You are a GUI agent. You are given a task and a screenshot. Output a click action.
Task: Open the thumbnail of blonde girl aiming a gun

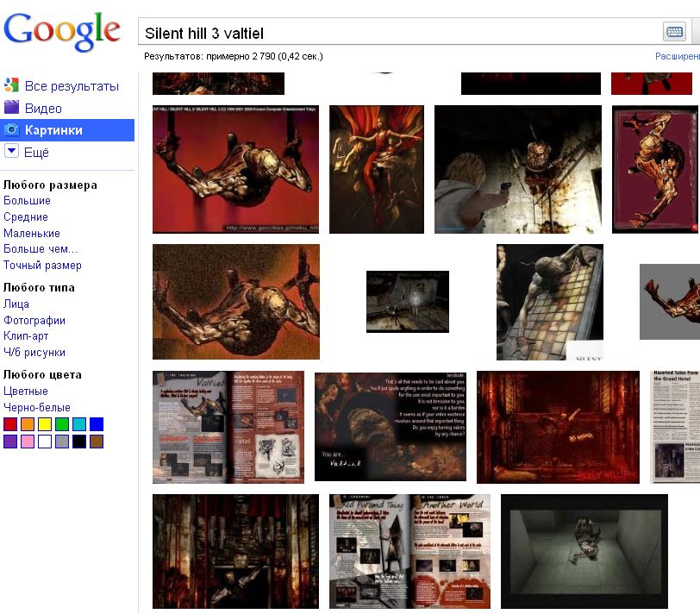(518, 169)
